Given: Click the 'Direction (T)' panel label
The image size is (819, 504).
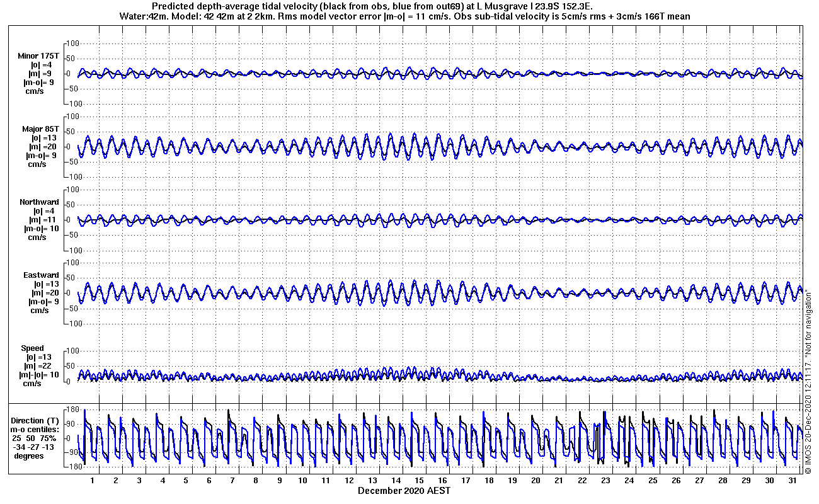Looking at the screenshot, I should 37,421.
